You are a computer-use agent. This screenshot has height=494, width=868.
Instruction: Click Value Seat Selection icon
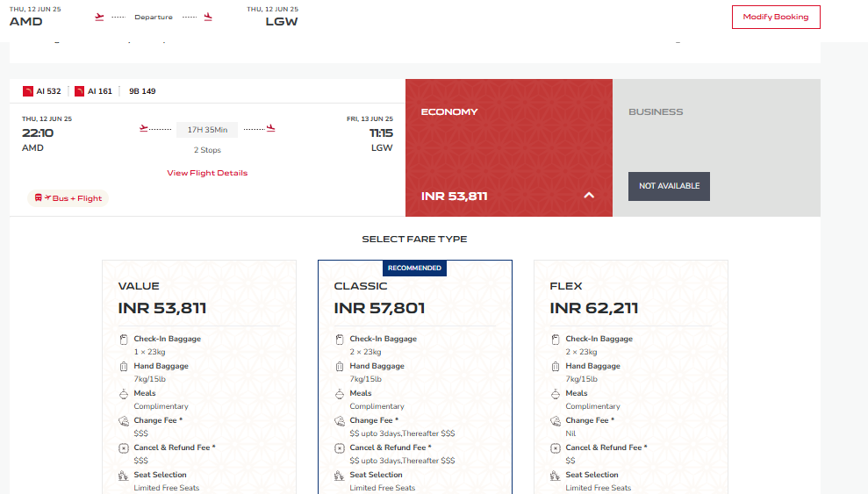[124, 476]
